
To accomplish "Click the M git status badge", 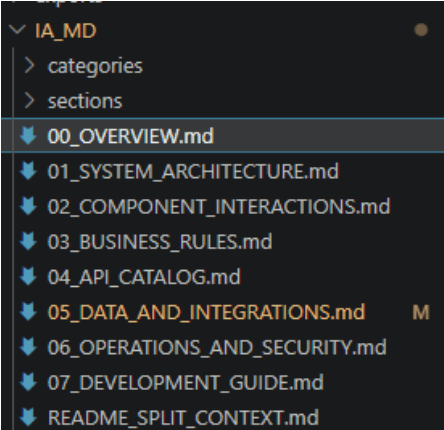I will [421, 312].
